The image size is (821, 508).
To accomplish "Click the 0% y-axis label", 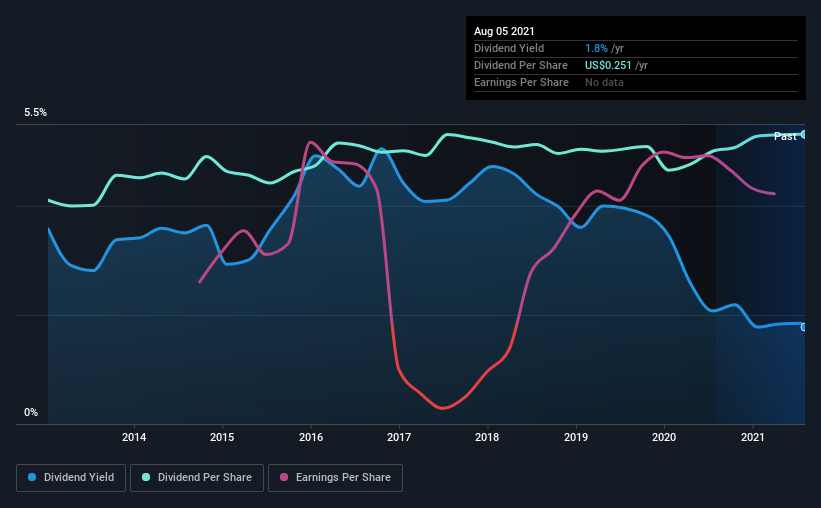I will coord(31,413).
